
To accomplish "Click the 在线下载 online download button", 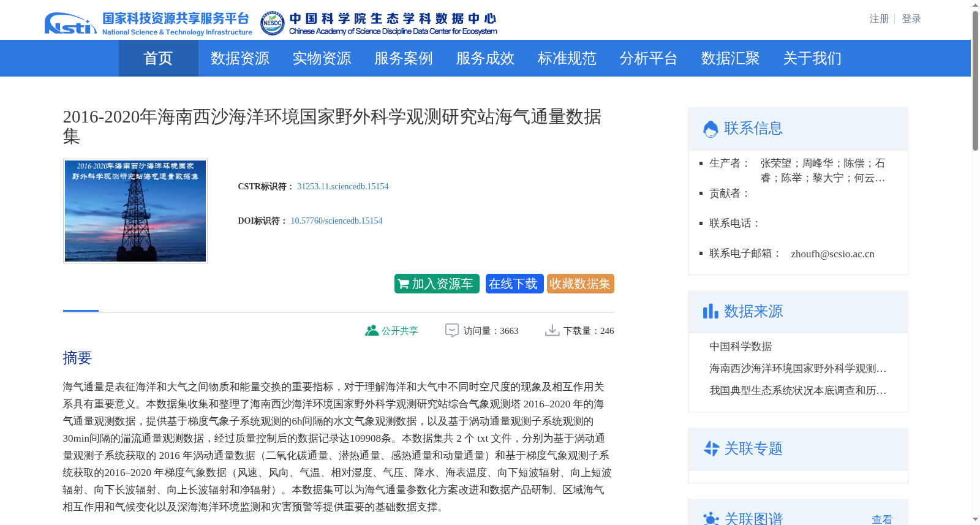I will tap(514, 284).
